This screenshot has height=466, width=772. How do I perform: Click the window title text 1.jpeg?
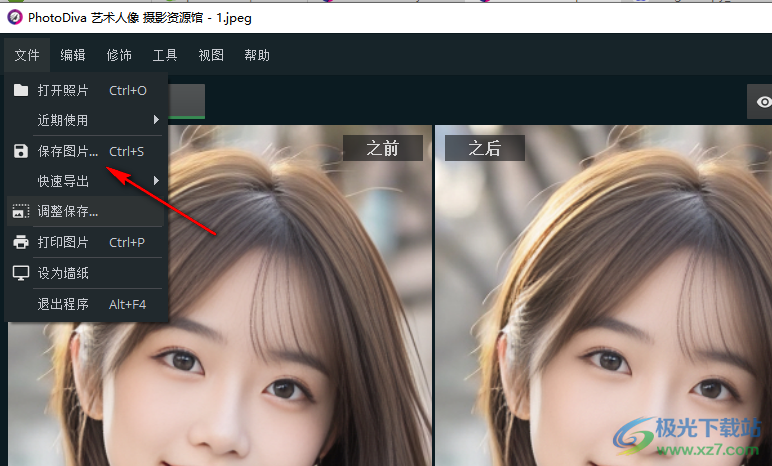[234, 18]
